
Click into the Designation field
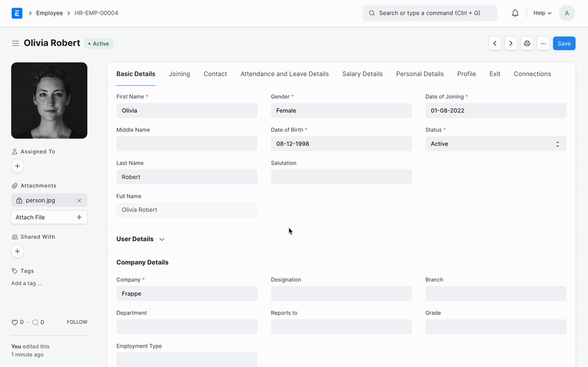click(341, 293)
